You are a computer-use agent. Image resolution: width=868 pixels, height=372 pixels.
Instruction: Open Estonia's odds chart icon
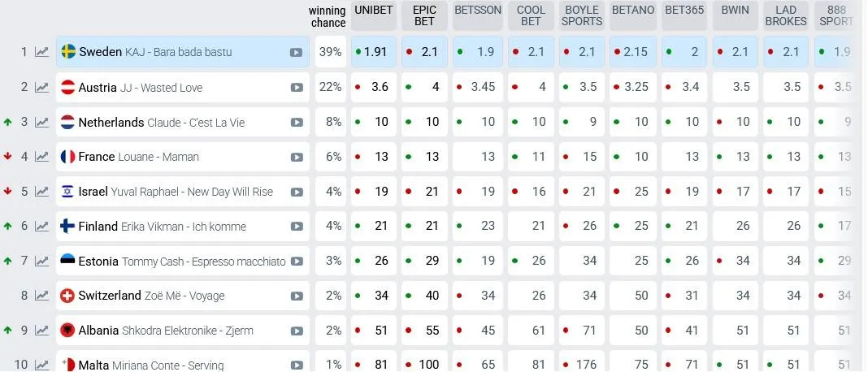pos(41,261)
